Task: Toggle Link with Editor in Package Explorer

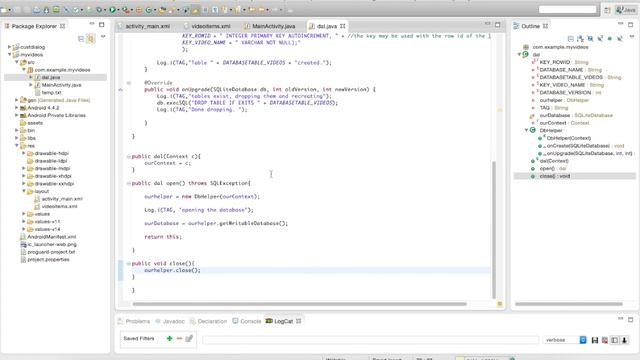Action: coord(91,38)
